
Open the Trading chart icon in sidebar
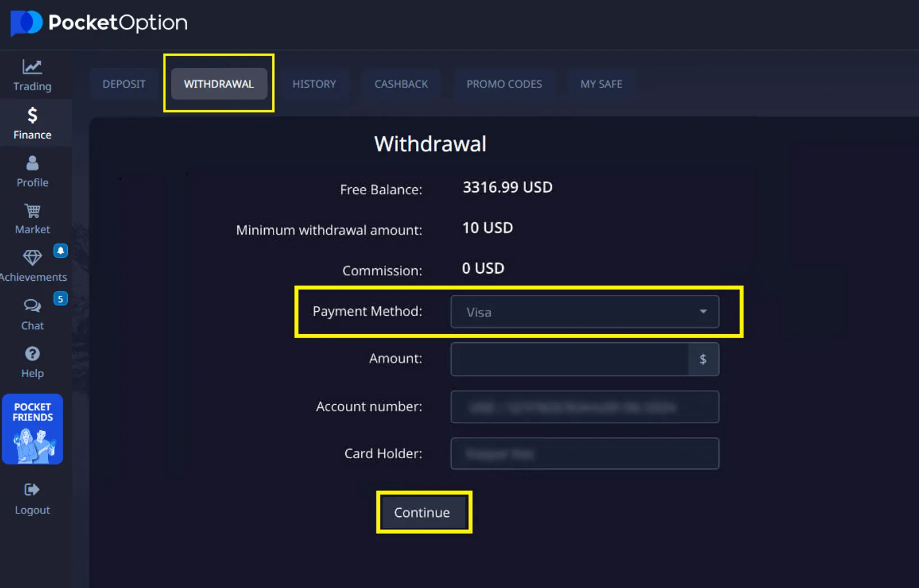point(32,67)
